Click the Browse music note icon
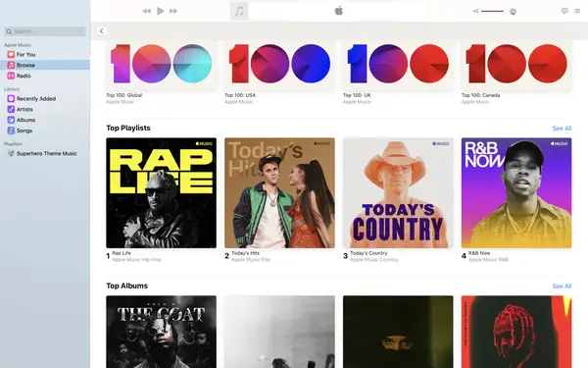588x368 pixels. (x=11, y=65)
